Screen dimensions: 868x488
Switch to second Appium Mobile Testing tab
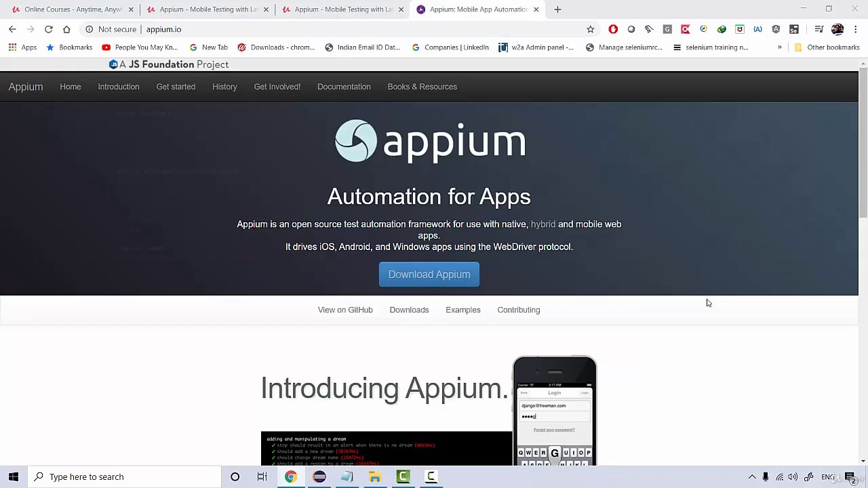click(344, 9)
